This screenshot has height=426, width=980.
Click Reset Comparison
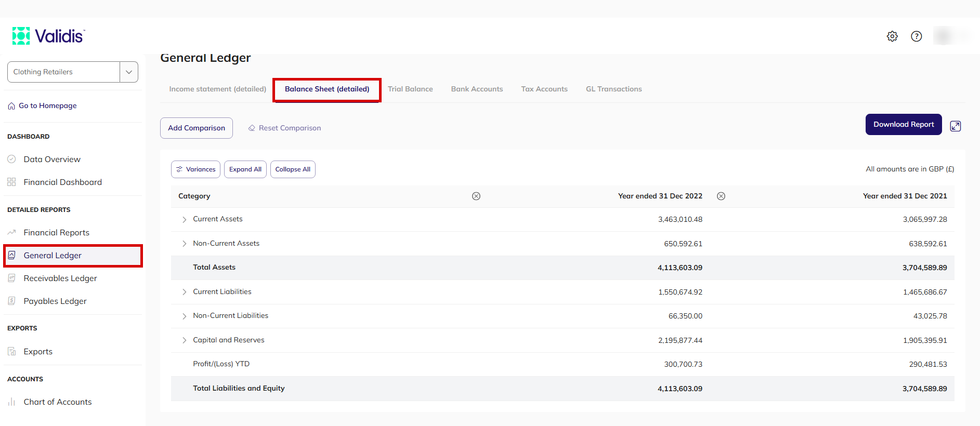284,128
